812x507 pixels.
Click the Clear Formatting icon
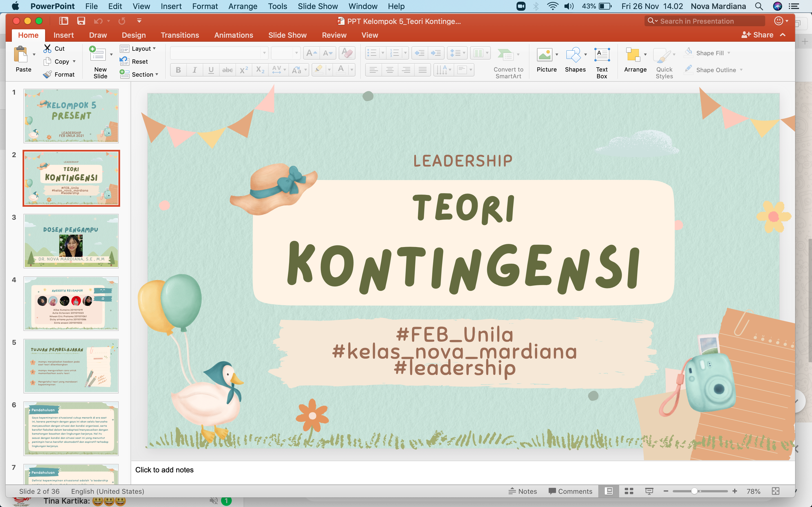click(347, 53)
